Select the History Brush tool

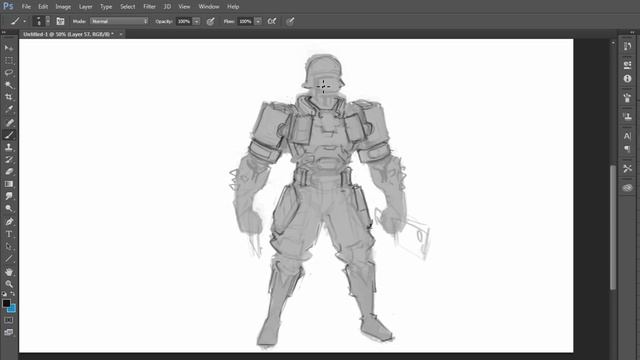click(9, 159)
